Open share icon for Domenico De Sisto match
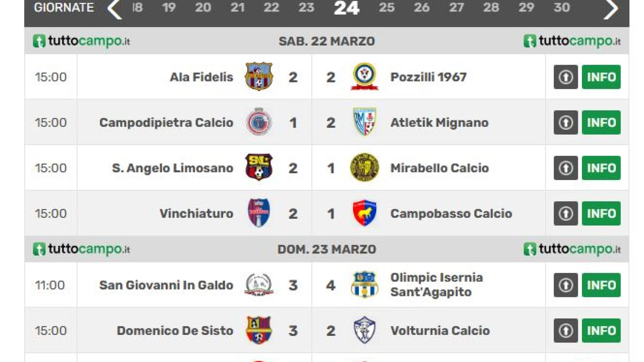The image size is (644, 362). 566,330
